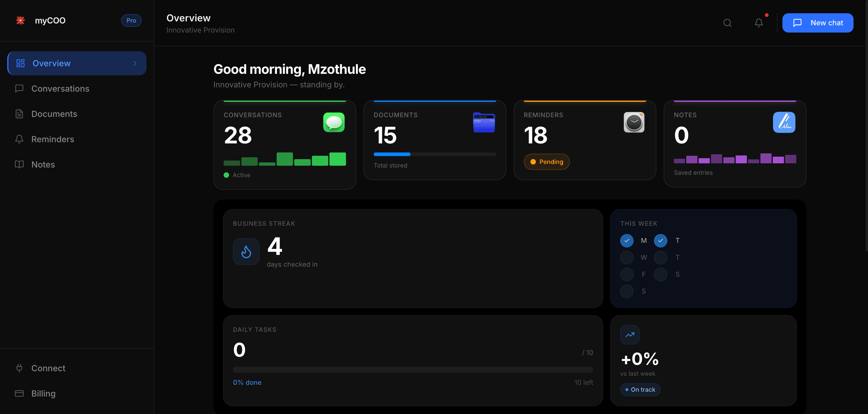Click the "days checked in" text

(292, 265)
